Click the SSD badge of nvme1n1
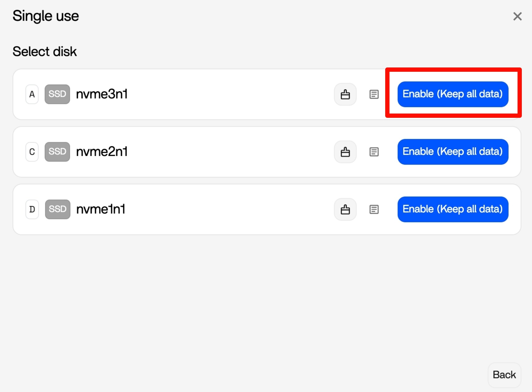 pyautogui.click(x=58, y=209)
